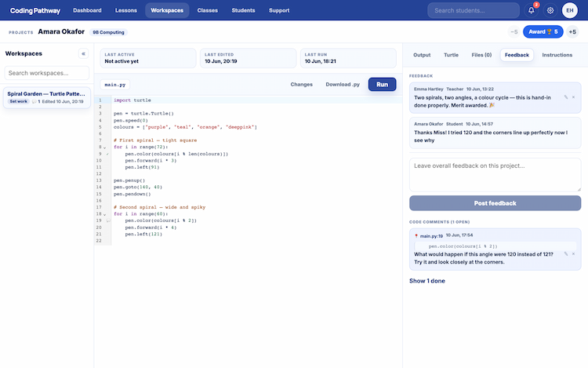The width and height of the screenshot is (588, 368).
Task: Fold the loop at line 8
Action: tap(104, 148)
